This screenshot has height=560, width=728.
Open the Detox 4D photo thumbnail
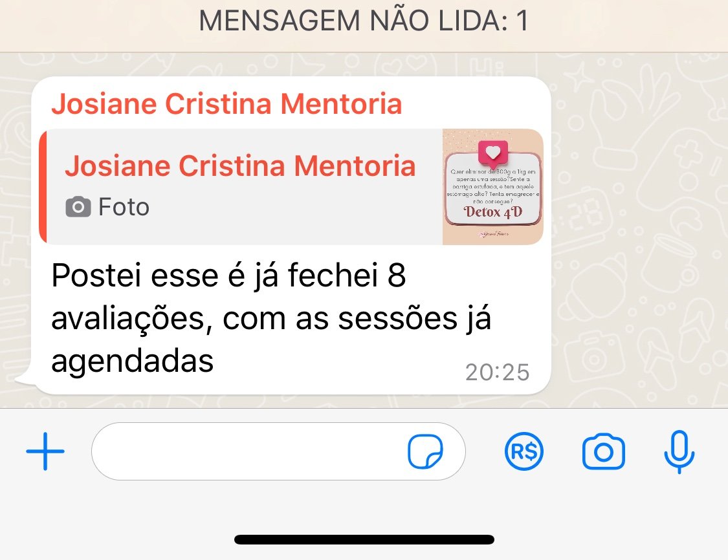pyautogui.click(x=492, y=186)
